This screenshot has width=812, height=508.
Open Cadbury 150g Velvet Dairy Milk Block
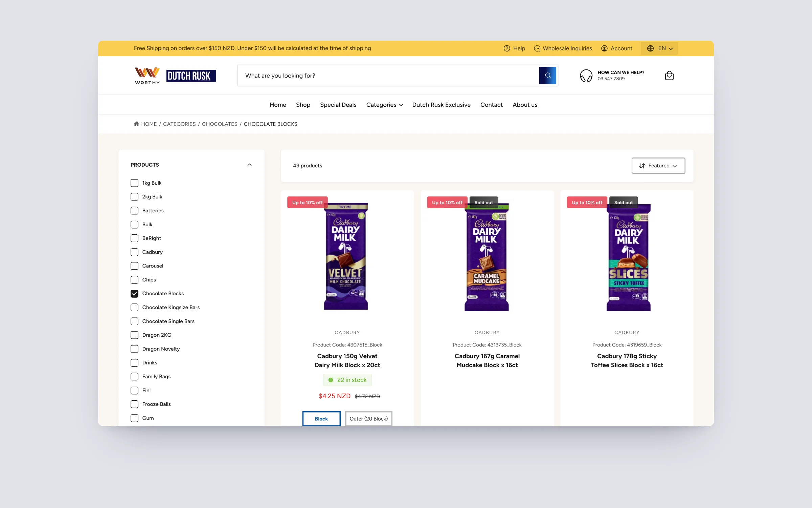(347, 360)
